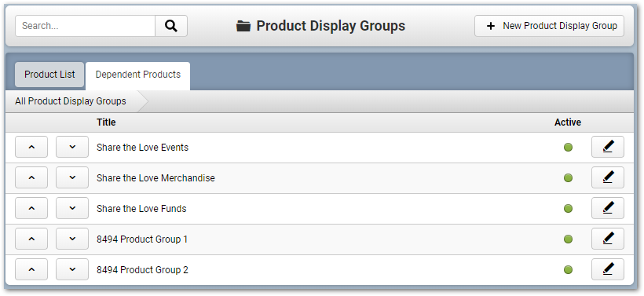Image resolution: width=644 pixels, height=296 pixels.
Task: Move Share the Love Merchandise down with chevron
Action: [x=72, y=177]
